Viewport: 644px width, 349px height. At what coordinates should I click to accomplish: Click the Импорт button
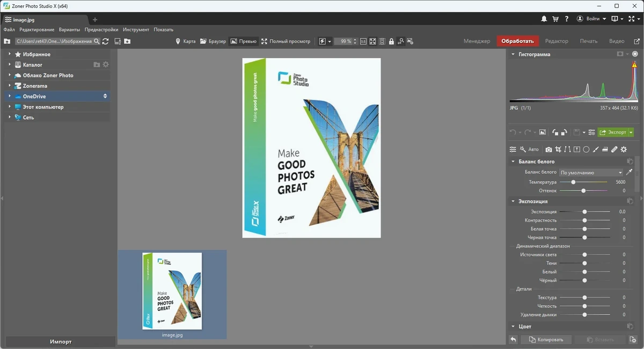(x=61, y=341)
